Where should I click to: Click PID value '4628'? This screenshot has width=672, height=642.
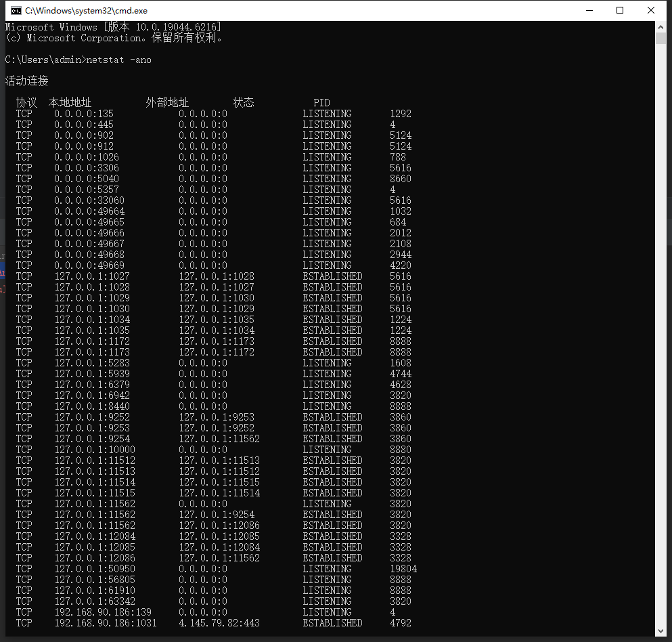pyautogui.click(x=400, y=384)
